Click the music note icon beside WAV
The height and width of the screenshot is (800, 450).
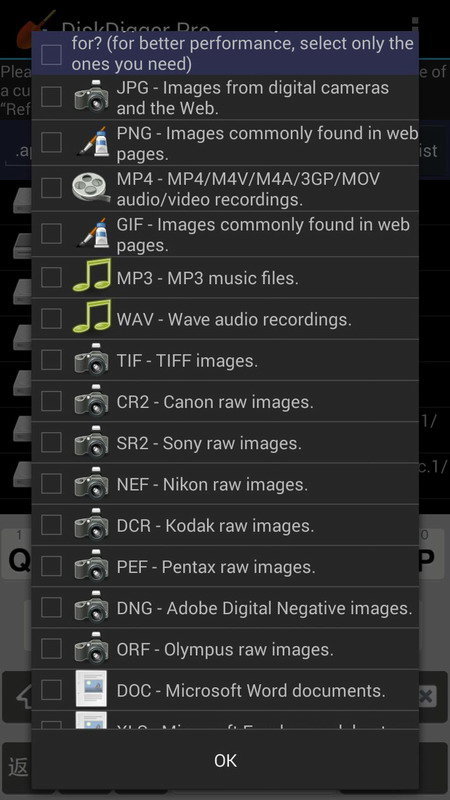point(91,317)
